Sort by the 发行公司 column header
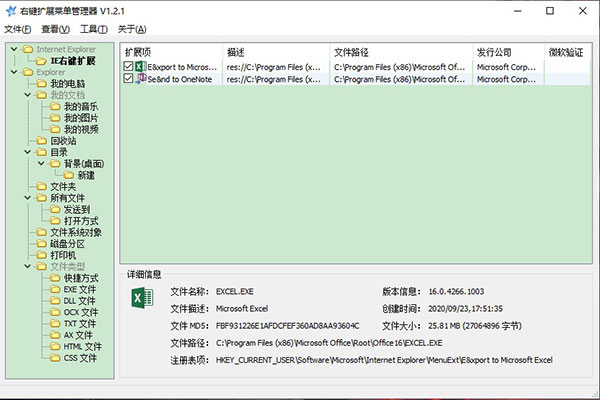The width and height of the screenshot is (600, 400). (x=508, y=52)
